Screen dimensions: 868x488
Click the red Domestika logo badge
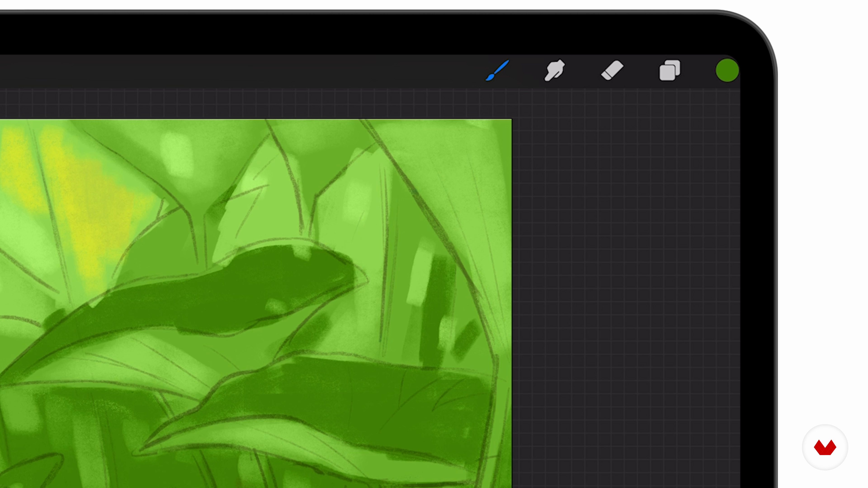(x=825, y=447)
